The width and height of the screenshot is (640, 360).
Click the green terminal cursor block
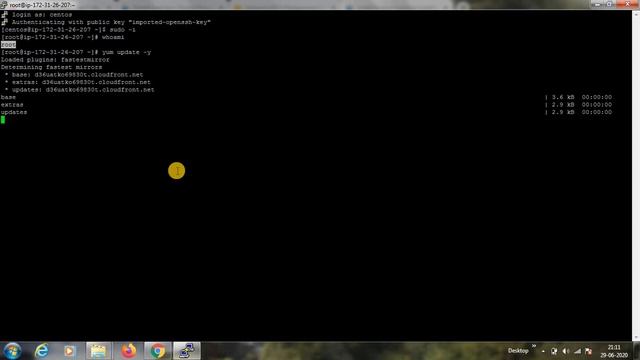pos(3,120)
